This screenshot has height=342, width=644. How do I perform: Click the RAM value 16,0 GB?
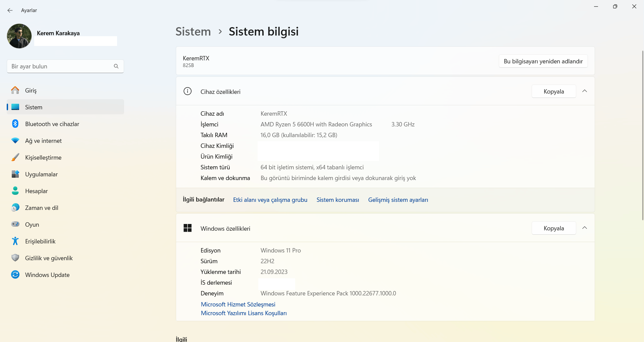click(x=299, y=135)
